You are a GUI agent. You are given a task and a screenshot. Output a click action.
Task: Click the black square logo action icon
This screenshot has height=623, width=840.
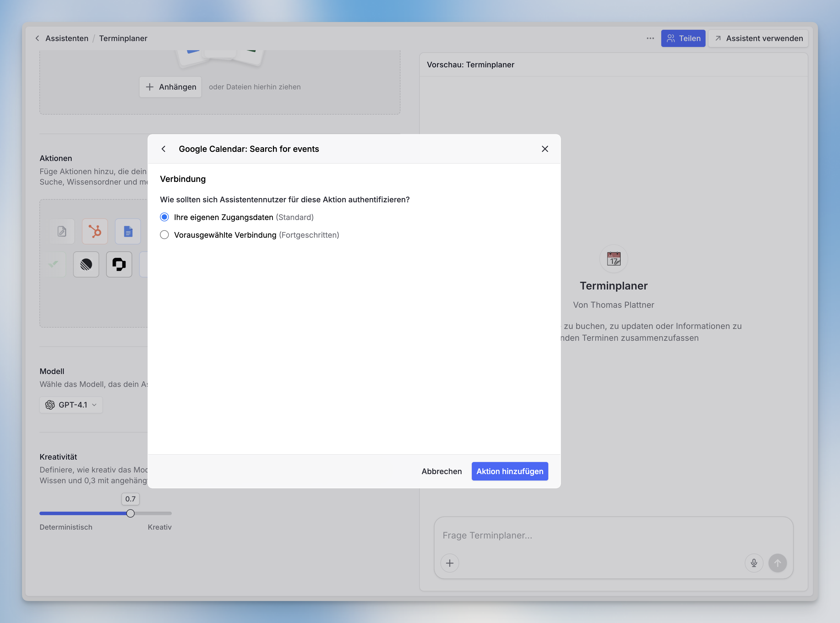click(119, 264)
